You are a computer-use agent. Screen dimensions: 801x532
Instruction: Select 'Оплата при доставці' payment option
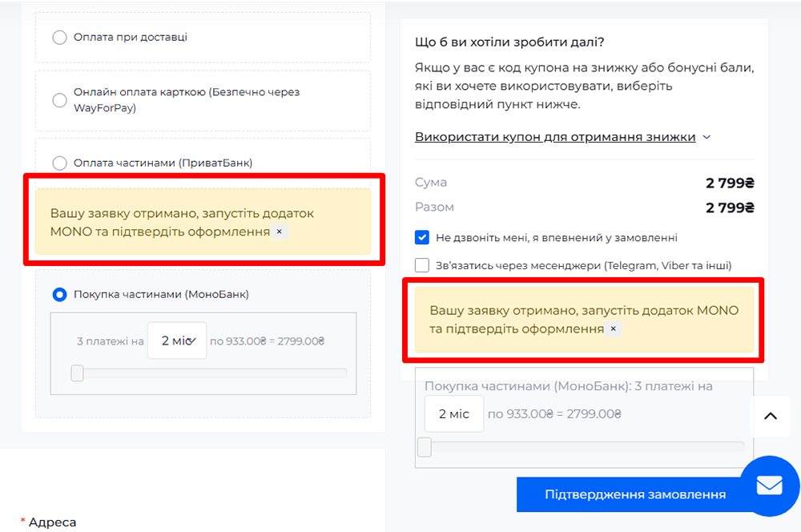tap(59, 37)
